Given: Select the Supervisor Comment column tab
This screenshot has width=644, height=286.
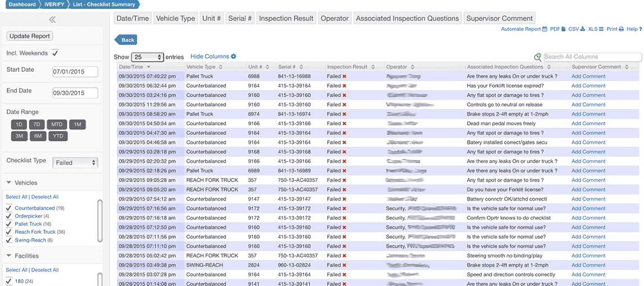Looking at the screenshot, I should click(x=499, y=18).
